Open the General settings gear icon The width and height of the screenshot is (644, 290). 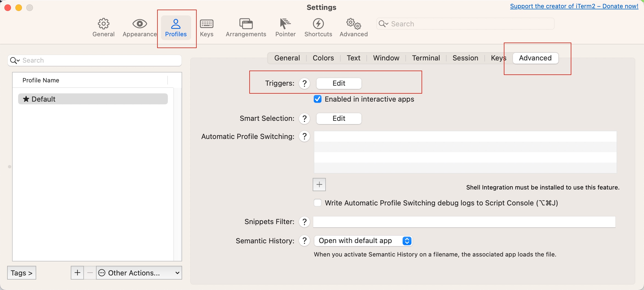[x=103, y=24]
